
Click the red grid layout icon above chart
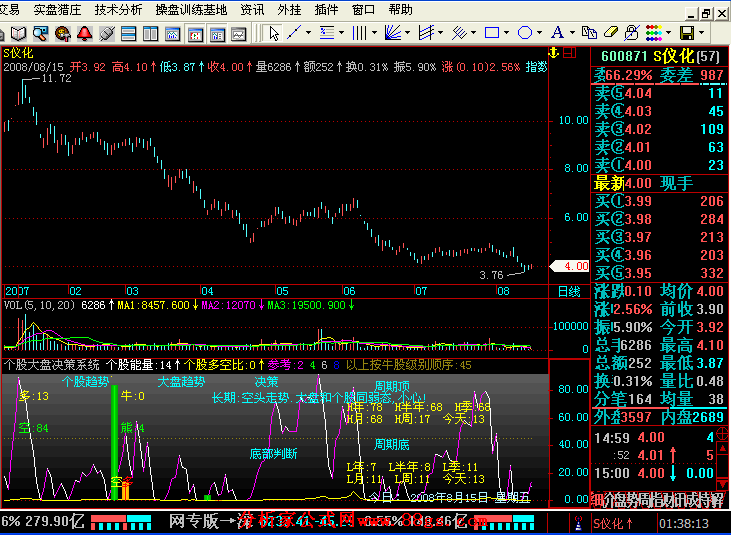(x=570, y=53)
